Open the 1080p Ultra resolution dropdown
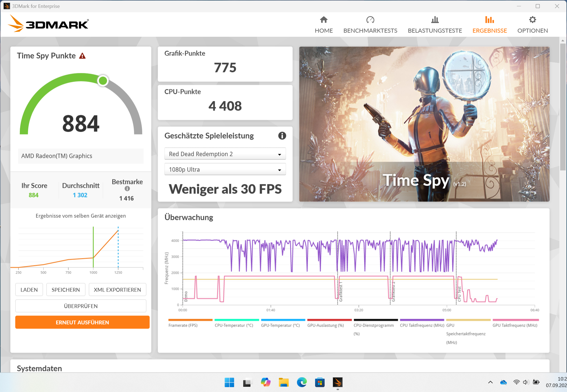This screenshot has height=392, width=567. (225, 169)
